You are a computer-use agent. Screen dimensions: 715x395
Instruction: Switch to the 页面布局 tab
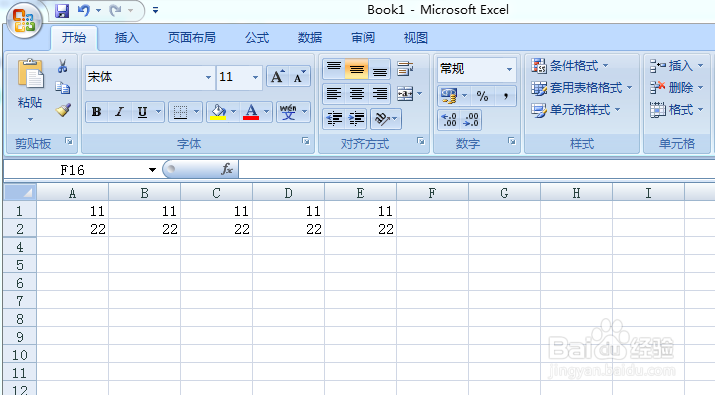pyautogui.click(x=192, y=37)
